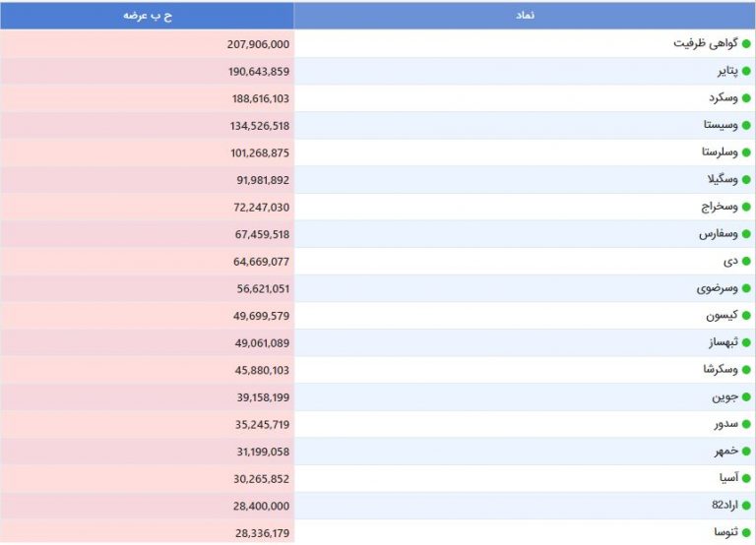Viewport: 756px width, 545px height.
Task: Click the green dot next to آسیا
Action: pos(746,478)
